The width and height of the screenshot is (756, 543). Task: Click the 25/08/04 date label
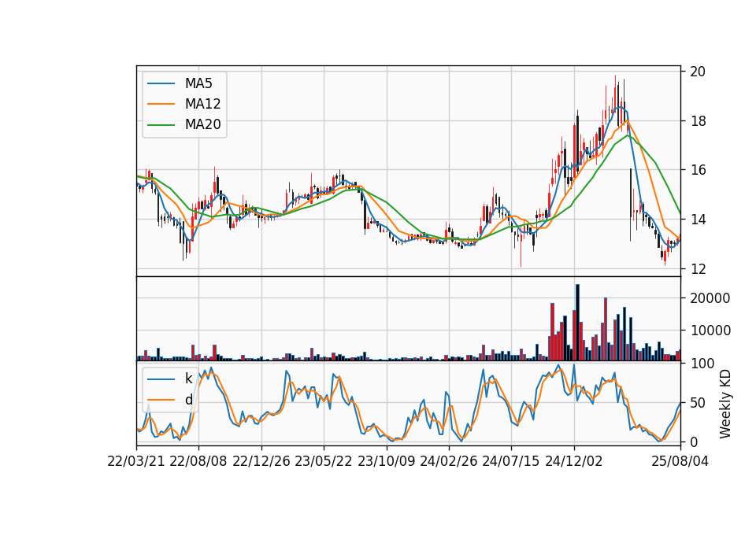[680, 461]
